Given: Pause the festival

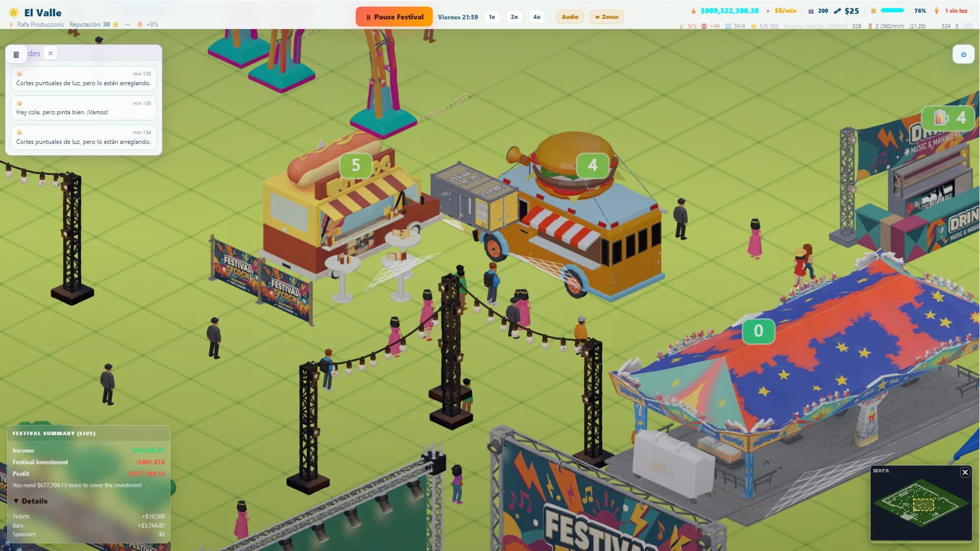Looking at the screenshot, I should pos(394,17).
